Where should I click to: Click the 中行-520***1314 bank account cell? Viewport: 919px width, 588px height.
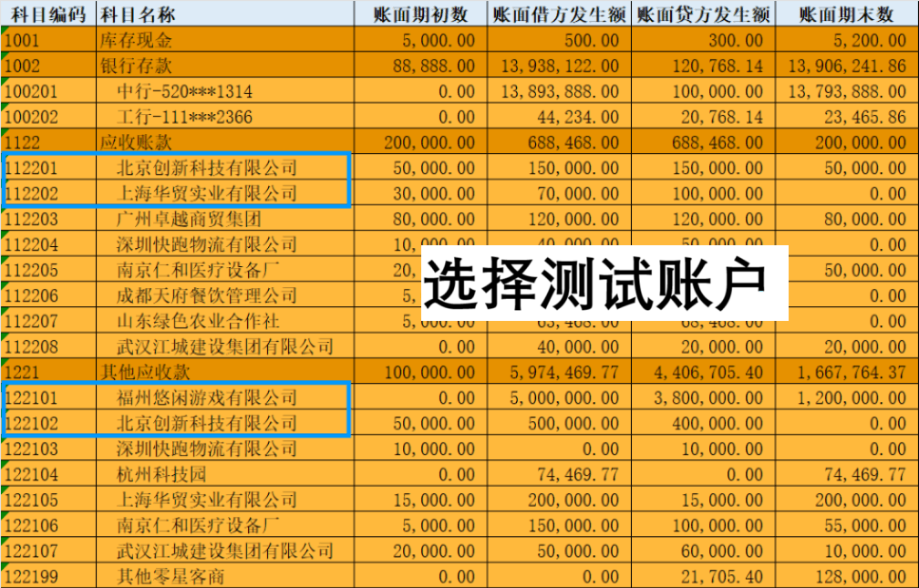226,91
